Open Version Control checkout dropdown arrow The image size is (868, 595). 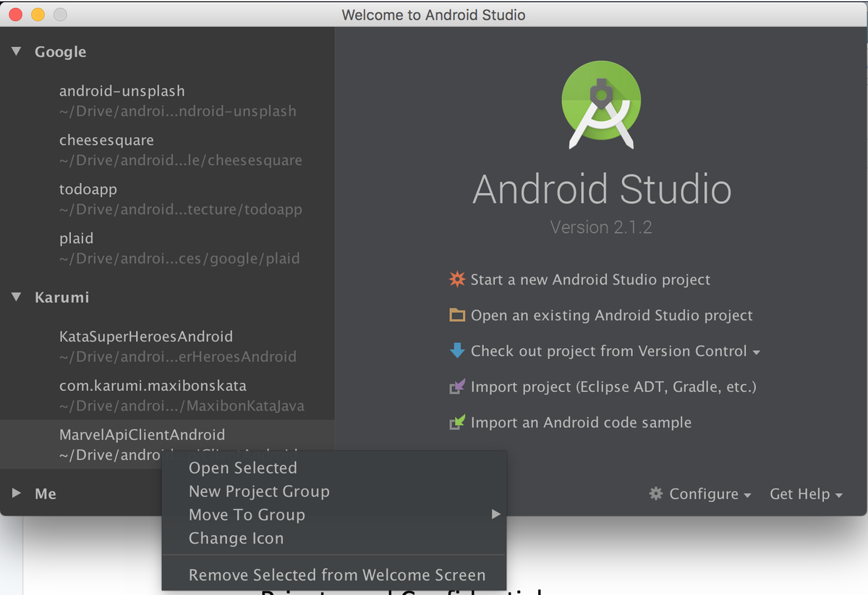(x=757, y=353)
